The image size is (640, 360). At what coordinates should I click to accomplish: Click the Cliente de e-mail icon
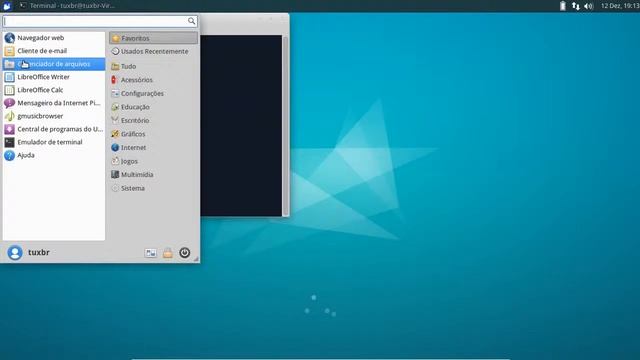coord(9,51)
